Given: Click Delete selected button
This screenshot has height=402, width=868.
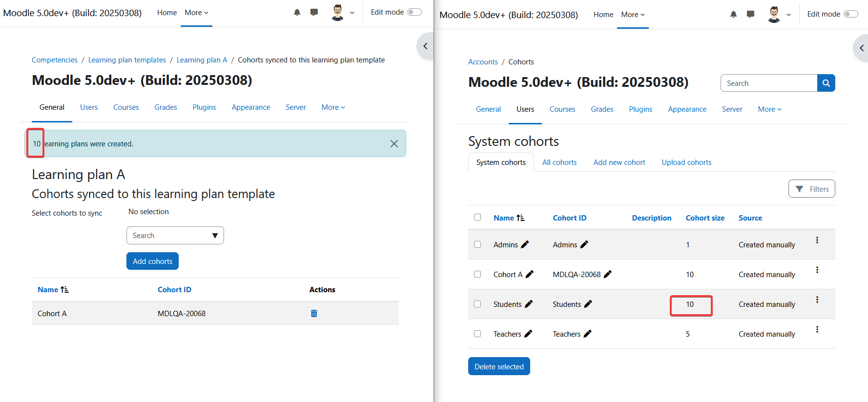Looking at the screenshot, I should 499,366.
